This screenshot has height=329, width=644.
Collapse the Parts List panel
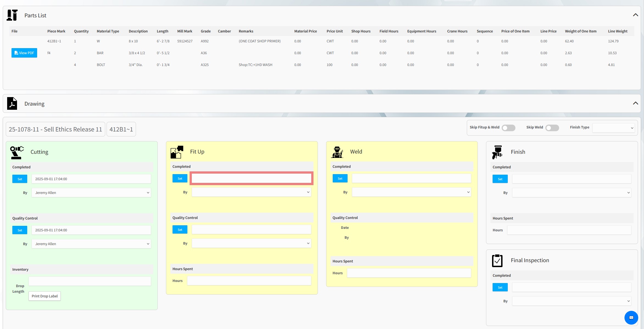[x=635, y=15]
